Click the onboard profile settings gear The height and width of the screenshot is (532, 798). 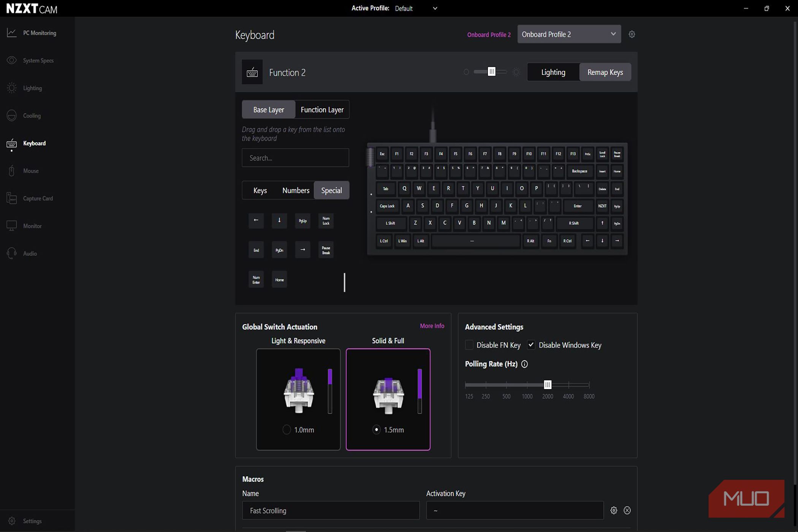632,34
